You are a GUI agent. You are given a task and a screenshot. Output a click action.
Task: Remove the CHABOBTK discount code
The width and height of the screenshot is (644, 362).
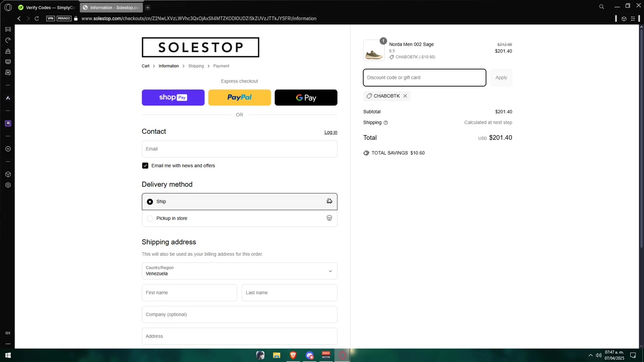(405, 96)
